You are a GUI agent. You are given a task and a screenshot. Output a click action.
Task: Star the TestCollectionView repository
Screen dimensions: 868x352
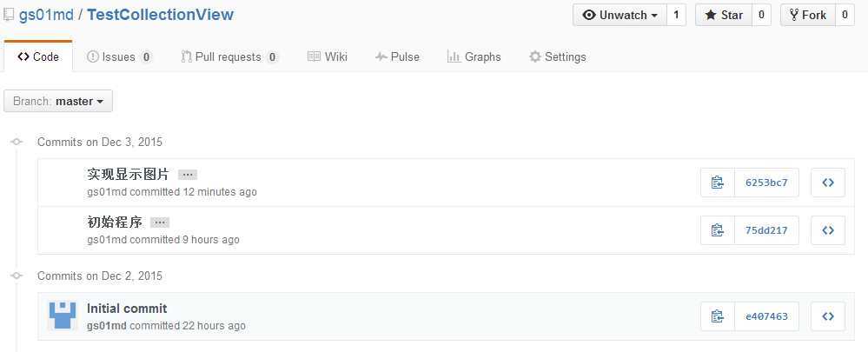[724, 15]
